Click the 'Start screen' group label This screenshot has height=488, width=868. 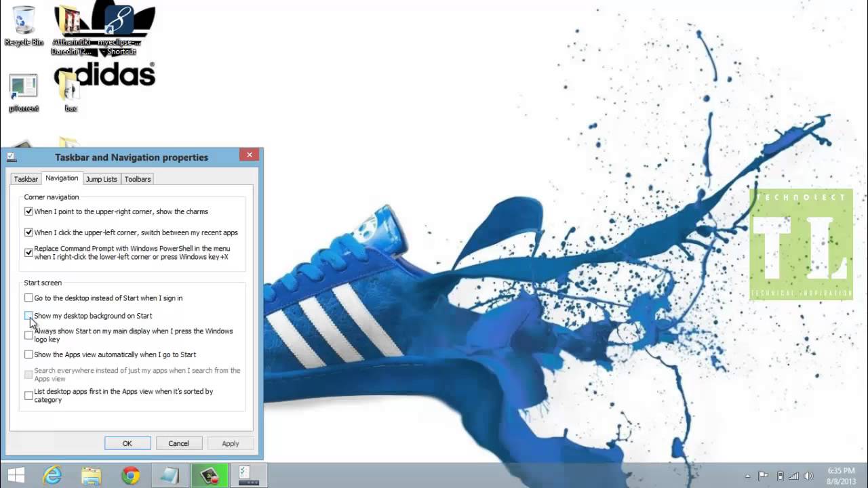tap(43, 283)
